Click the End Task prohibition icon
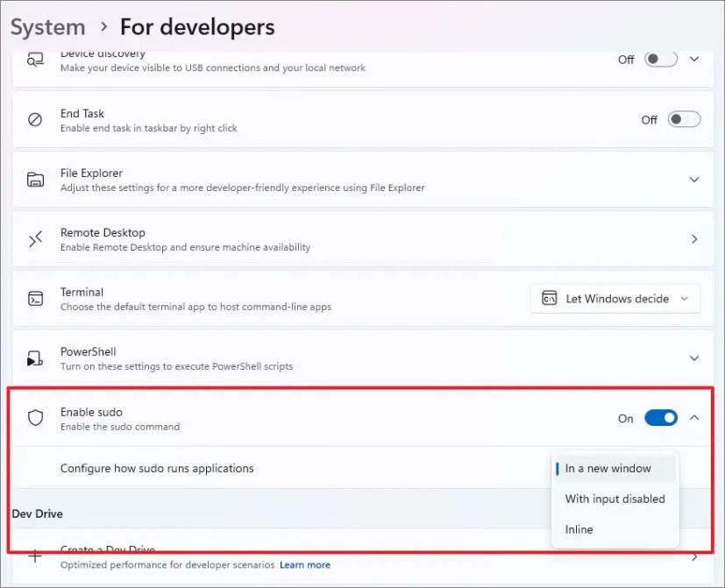Image resolution: width=725 pixels, height=588 pixels. (x=36, y=118)
